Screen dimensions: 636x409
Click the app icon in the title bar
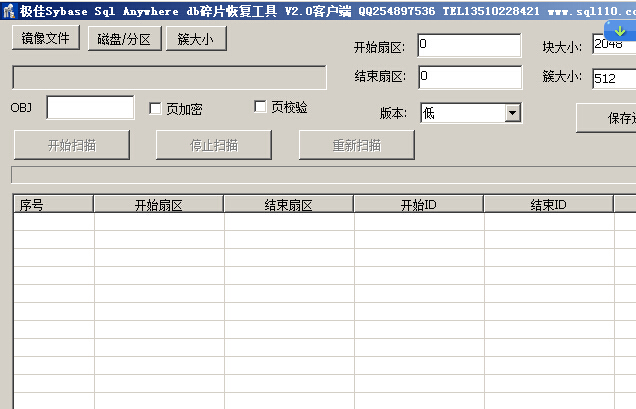8,12
